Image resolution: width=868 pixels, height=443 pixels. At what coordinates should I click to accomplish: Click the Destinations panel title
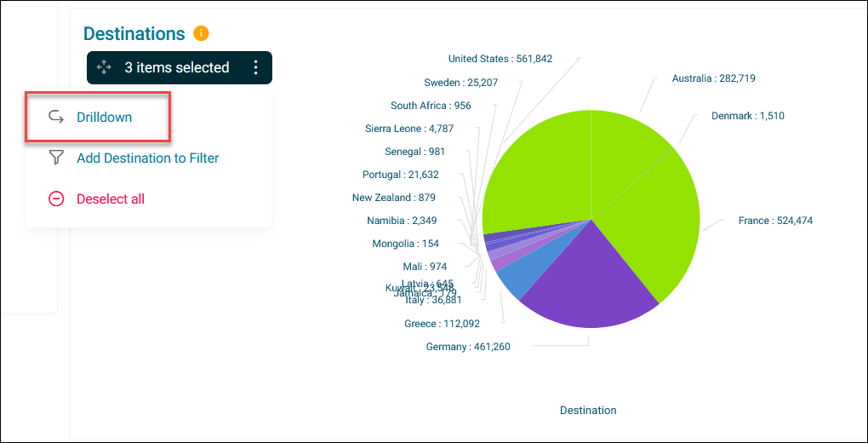(134, 33)
